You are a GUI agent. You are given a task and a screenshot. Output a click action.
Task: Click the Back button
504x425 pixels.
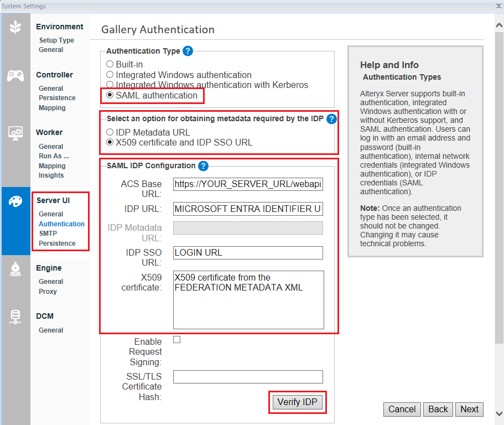(438, 409)
